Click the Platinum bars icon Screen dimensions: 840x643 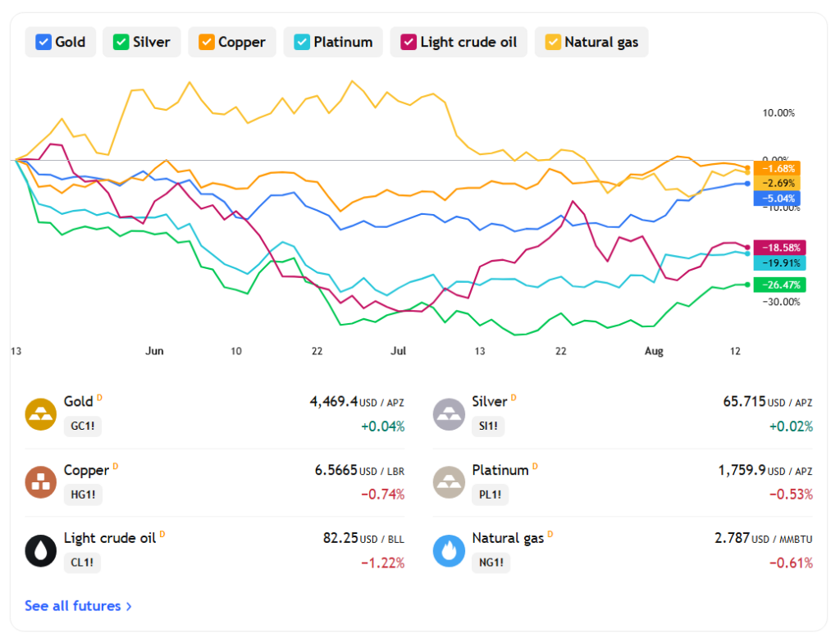[x=449, y=481]
